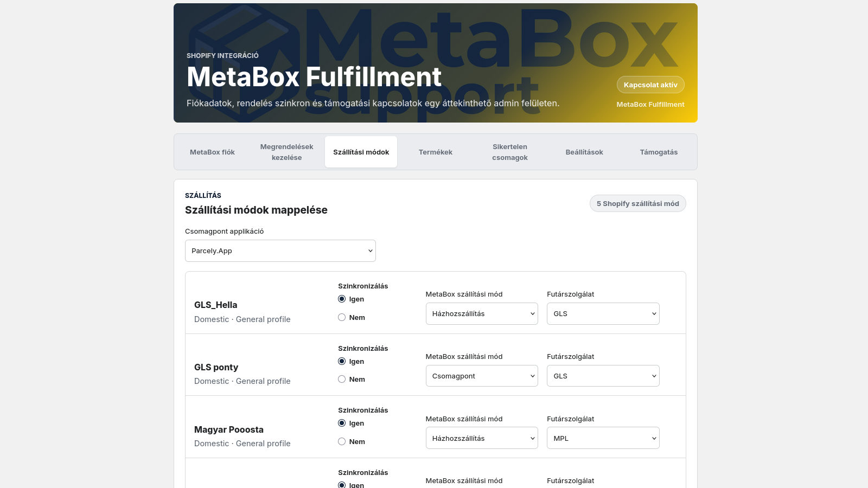The height and width of the screenshot is (488, 868).
Task: Select Nem sync for GLS ponty
Action: pos(342,379)
